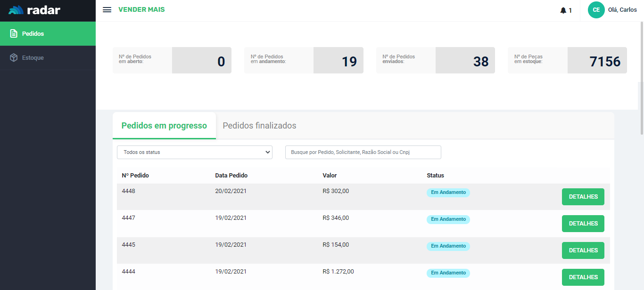Click the 'Nº de Pedidos em andamento' card
644x290 pixels.
(304, 60)
